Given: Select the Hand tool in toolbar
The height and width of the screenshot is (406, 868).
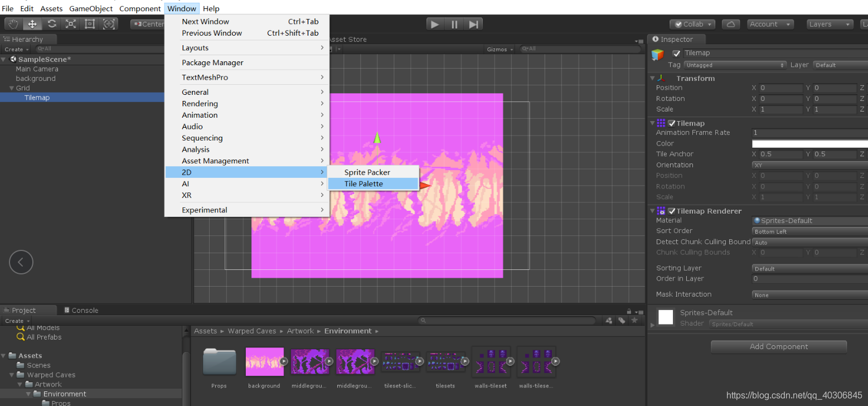Looking at the screenshot, I should (13, 24).
